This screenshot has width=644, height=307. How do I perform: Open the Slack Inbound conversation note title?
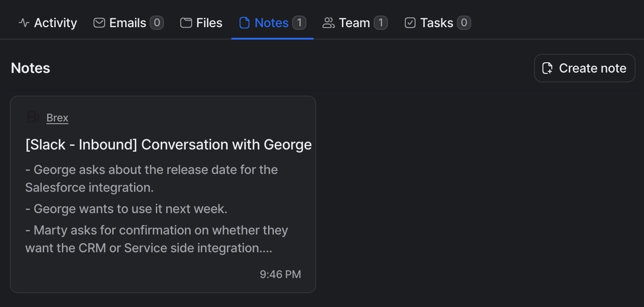pos(168,145)
